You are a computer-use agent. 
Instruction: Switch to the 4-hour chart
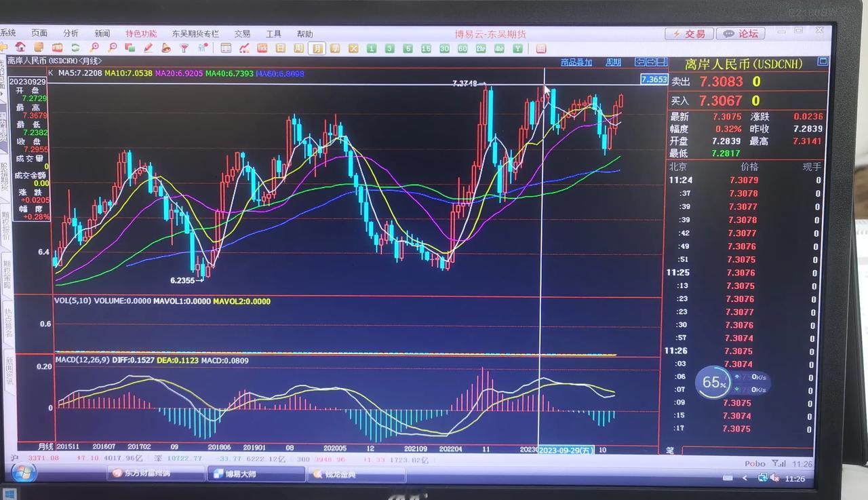[499, 49]
